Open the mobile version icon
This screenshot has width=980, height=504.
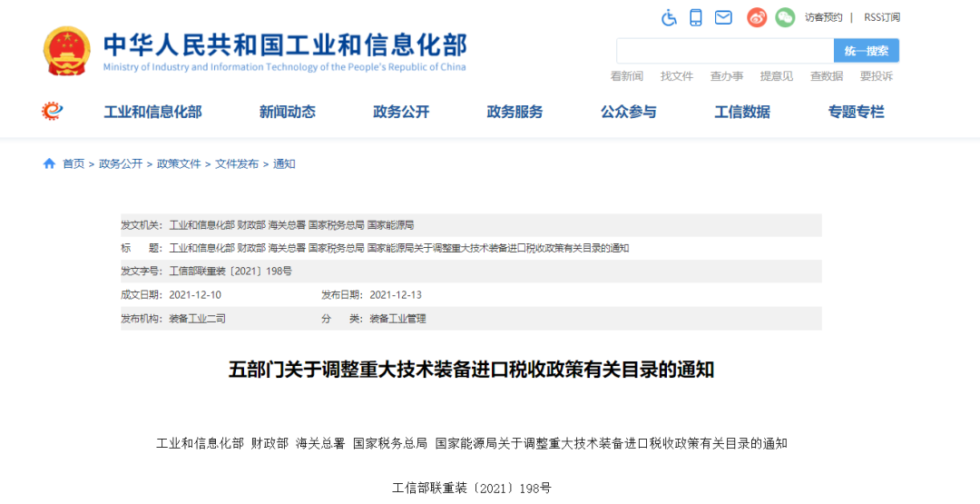coord(696,17)
